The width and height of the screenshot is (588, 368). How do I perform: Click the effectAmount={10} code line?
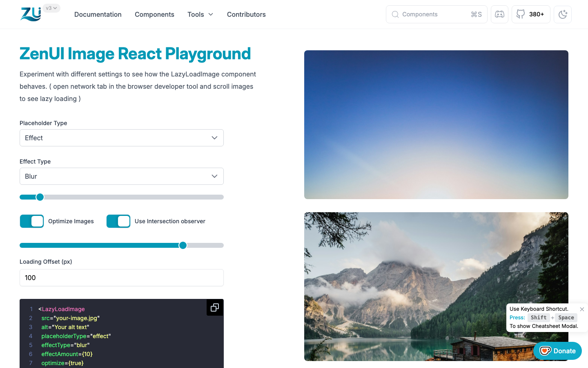coord(67,354)
